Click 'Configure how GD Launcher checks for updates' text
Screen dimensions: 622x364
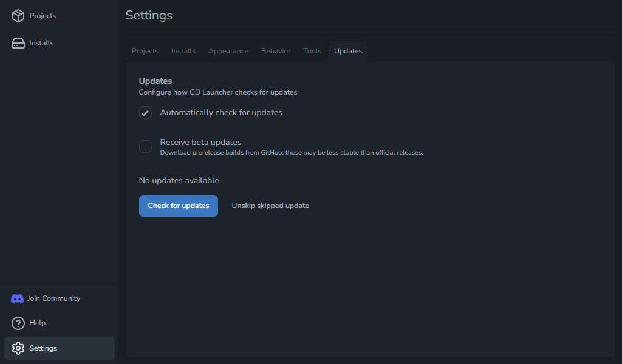coord(218,92)
